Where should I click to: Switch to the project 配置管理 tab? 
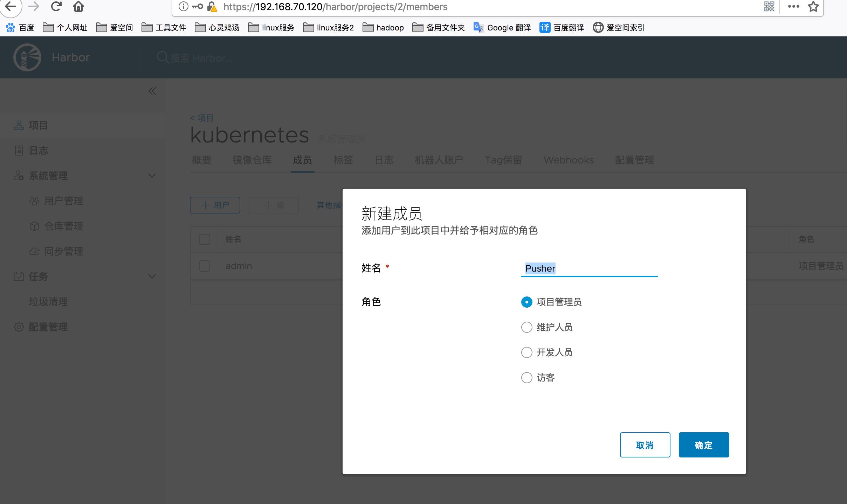click(x=634, y=160)
